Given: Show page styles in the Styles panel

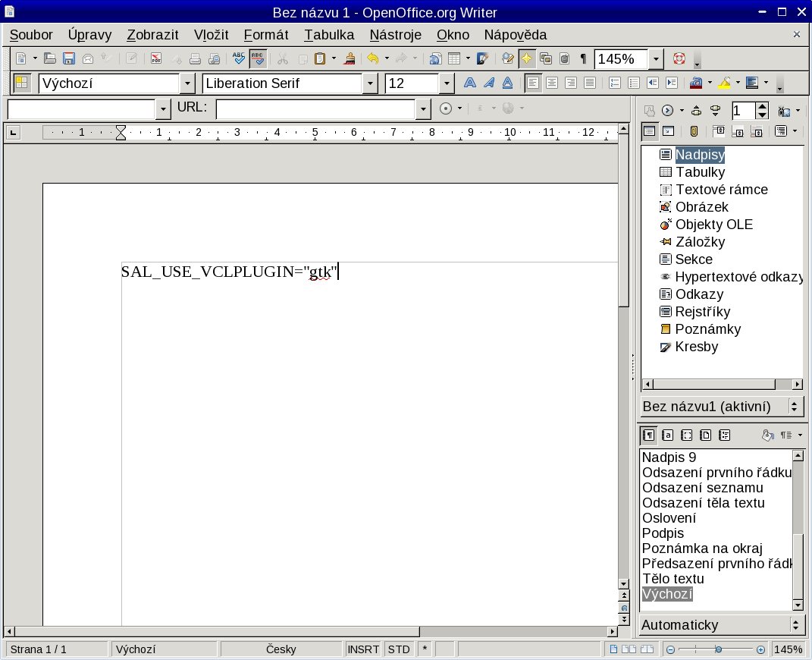Looking at the screenshot, I should [705, 435].
